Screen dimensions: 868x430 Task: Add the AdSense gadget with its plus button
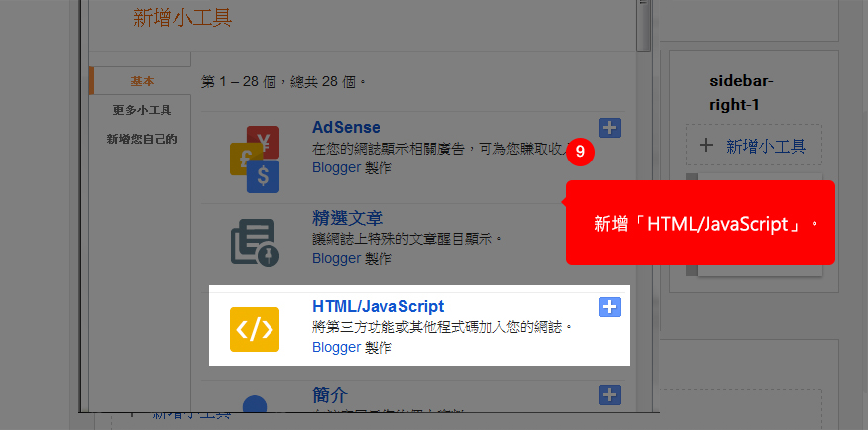coord(610,128)
